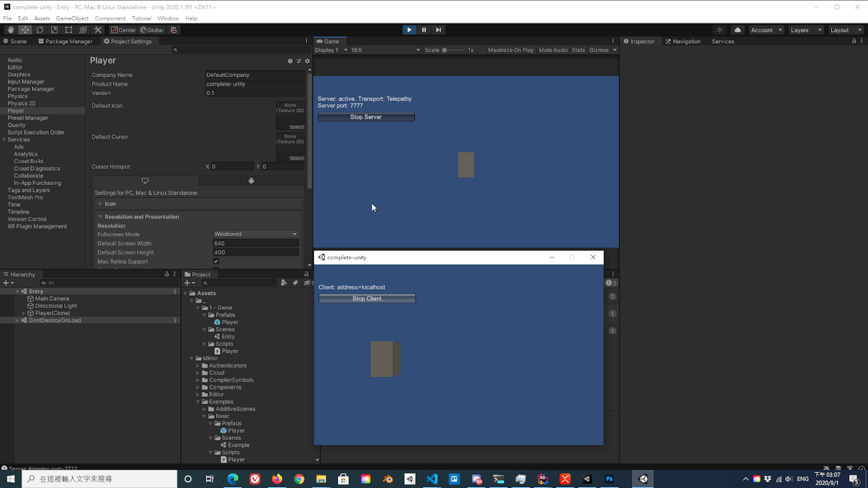
Task: Toggle Project panel lock
Action: tap(306, 274)
